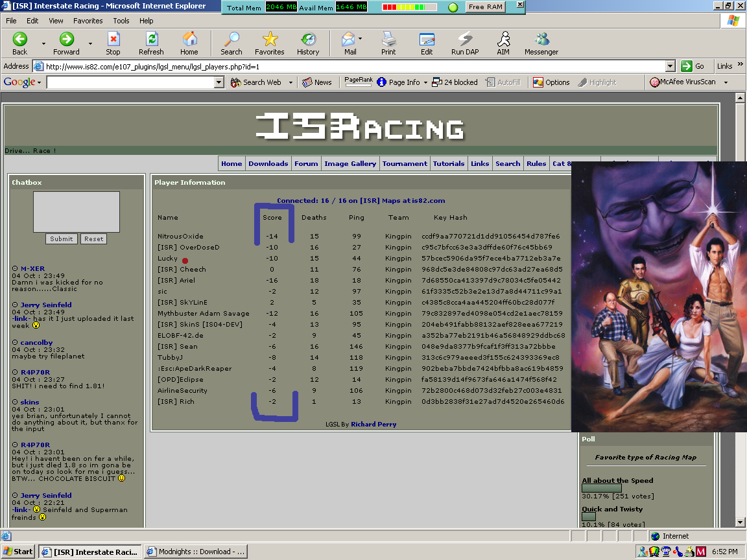Expand the McAfee VirusScan dropdown arrow

click(x=726, y=82)
